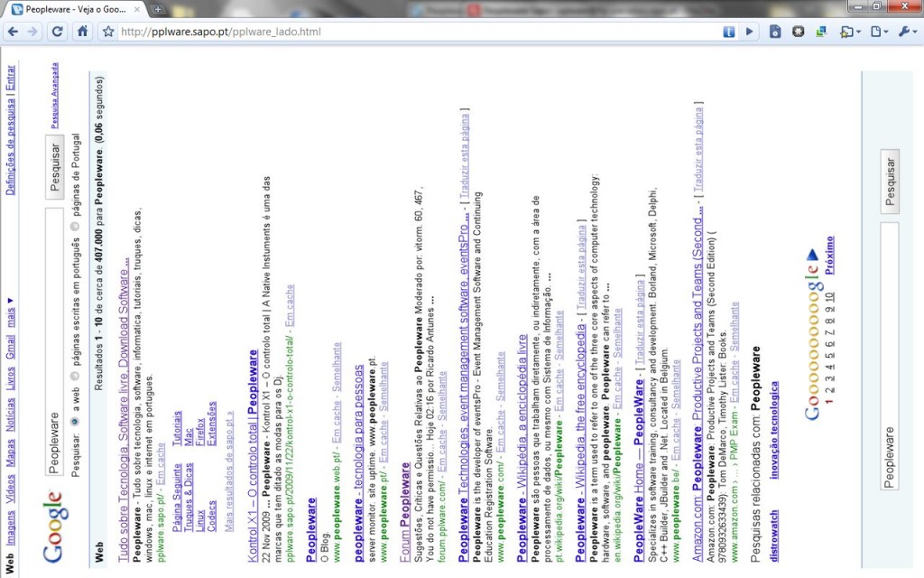Open 'Kontrol X1 – O controlo total' result
The height and width of the screenshot is (578, 924).
253,456
